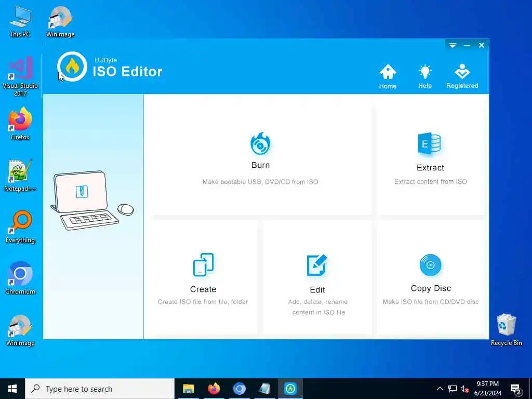Select Visual Studio 2017 desktop shortcut
The width and height of the screenshot is (532, 399).
[20, 76]
